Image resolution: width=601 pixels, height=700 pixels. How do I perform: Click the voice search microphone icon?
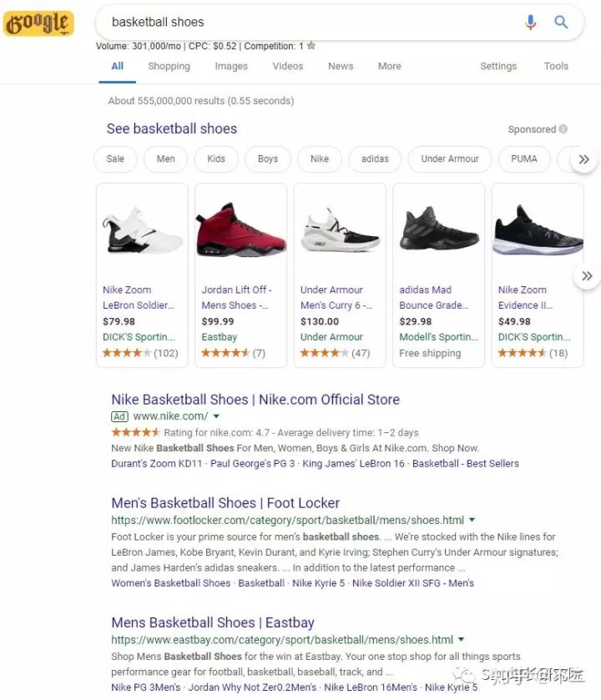pyautogui.click(x=530, y=23)
